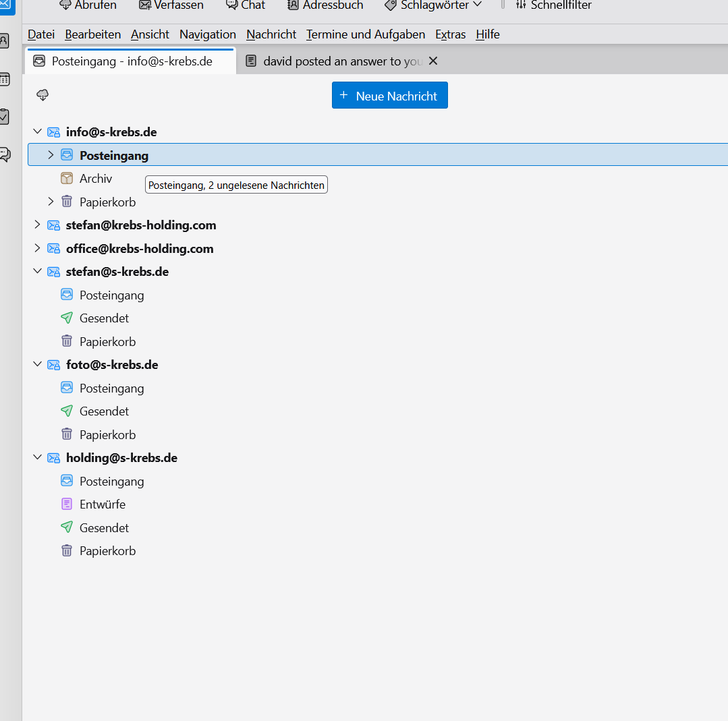The width and height of the screenshot is (728, 721).
Task: Click the Neue Nachricht button
Action: coord(389,96)
